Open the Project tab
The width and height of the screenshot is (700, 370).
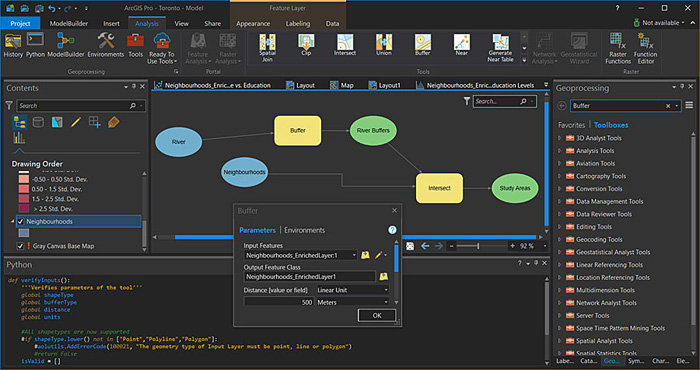(21, 24)
